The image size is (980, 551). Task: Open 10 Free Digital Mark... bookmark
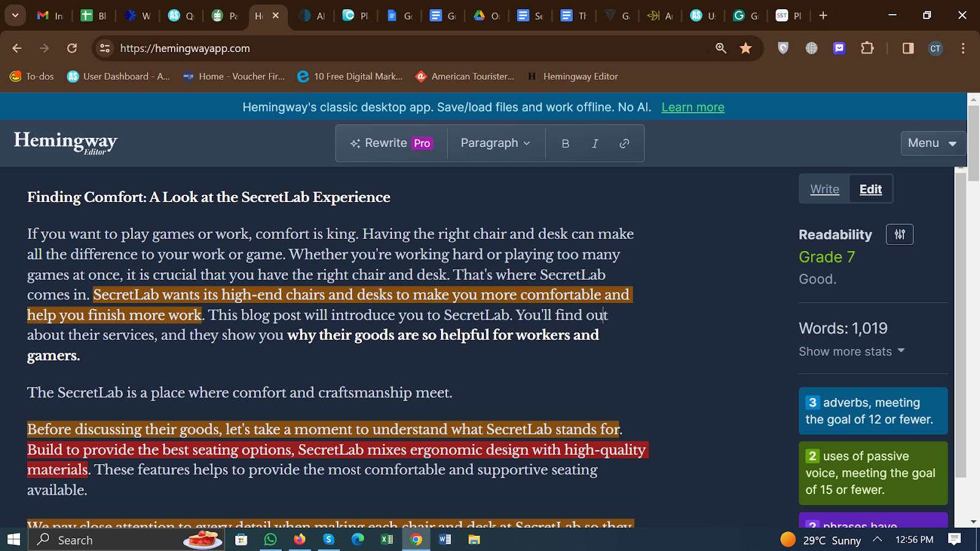coord(350,77)
